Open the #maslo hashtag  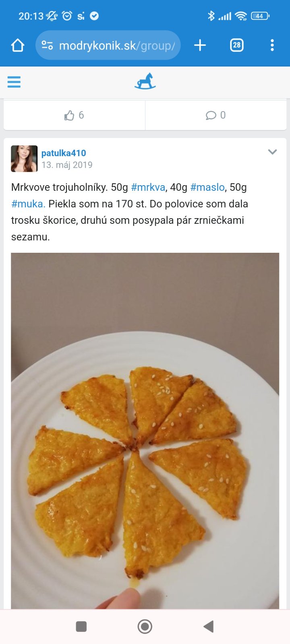tap(207, 187)
